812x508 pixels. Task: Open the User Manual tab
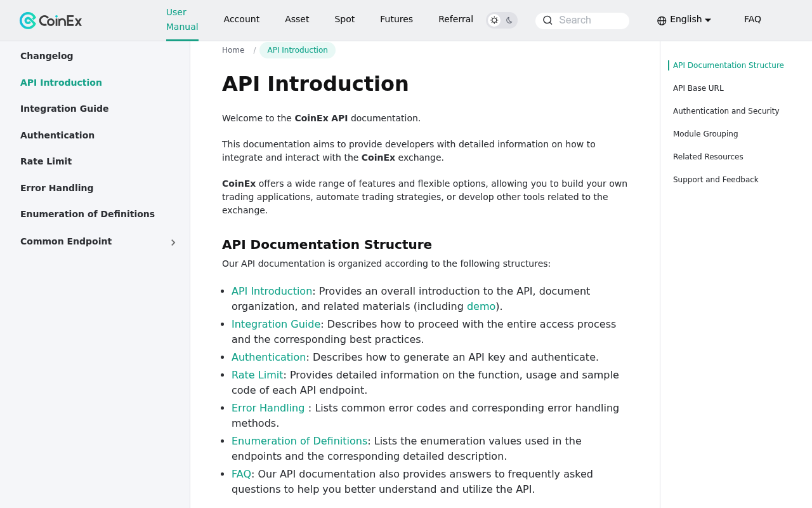click(x=182, y=20)
